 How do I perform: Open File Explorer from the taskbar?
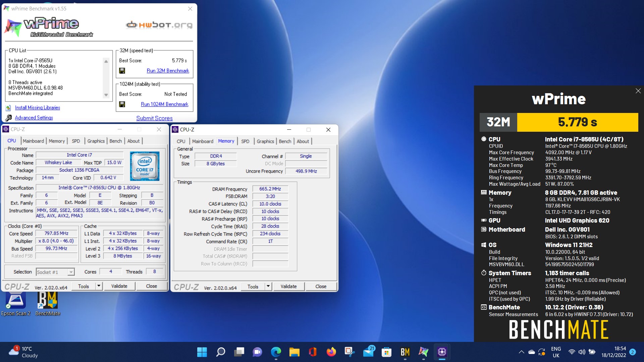[294, 352]
